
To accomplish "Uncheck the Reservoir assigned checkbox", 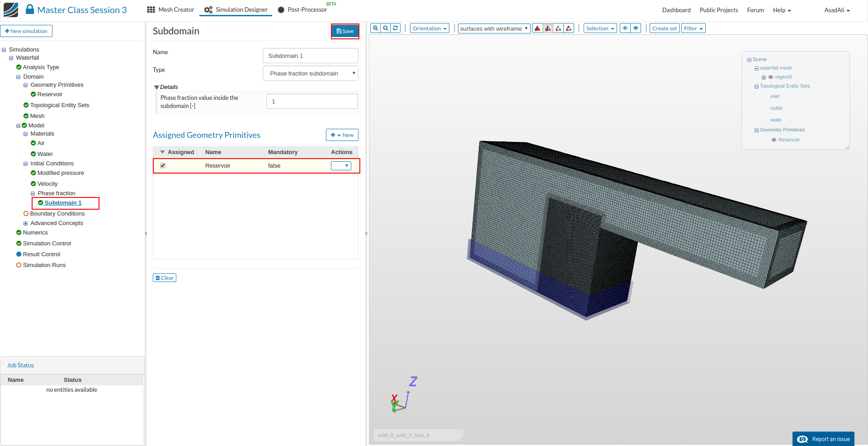I will (163, 166).
